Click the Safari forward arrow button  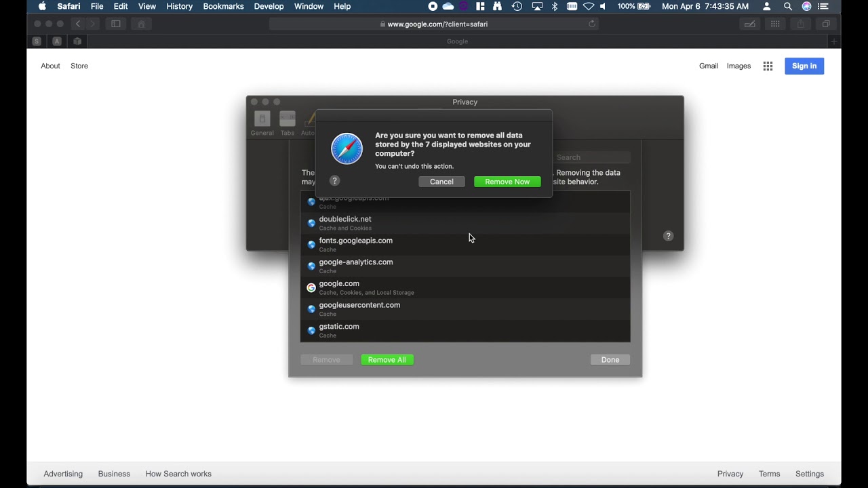(x=93, y=24)
